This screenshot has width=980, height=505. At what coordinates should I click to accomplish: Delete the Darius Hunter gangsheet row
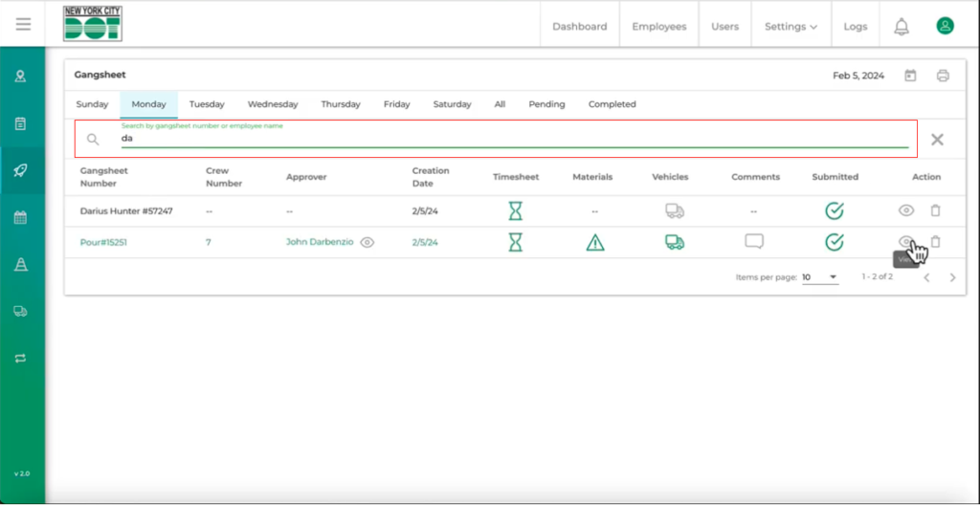click(936, 211)
